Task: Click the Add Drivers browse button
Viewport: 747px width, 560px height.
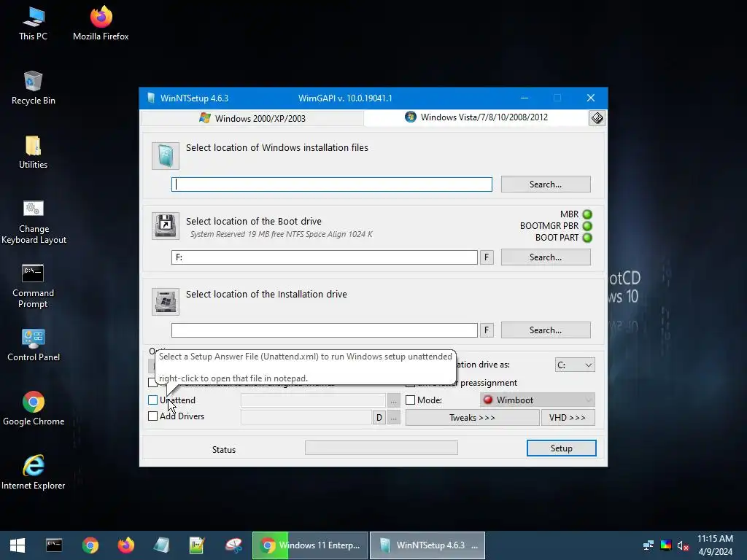Action: point(393,418)
